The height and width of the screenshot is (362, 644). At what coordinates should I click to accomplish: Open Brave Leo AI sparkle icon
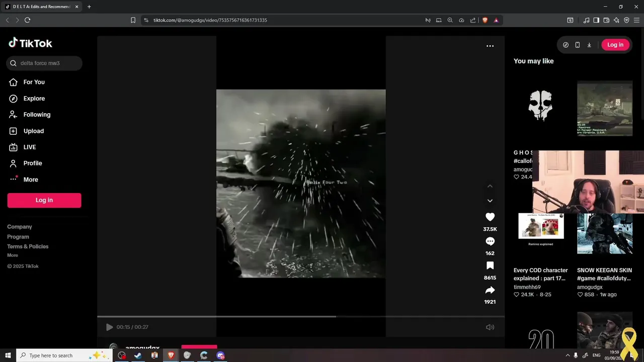tap(616, 20)
